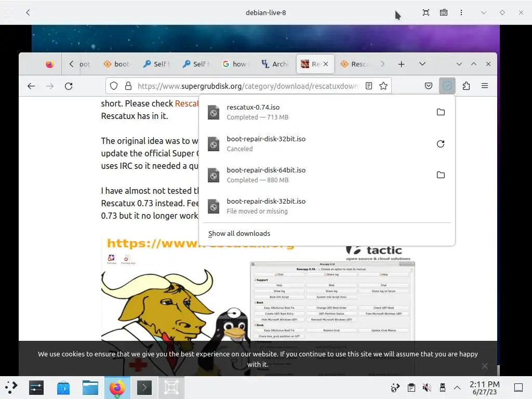Click the supergrubdisk.org URL address bar
Viewport: 532px width, 399px height.
[x=248, y=86]
